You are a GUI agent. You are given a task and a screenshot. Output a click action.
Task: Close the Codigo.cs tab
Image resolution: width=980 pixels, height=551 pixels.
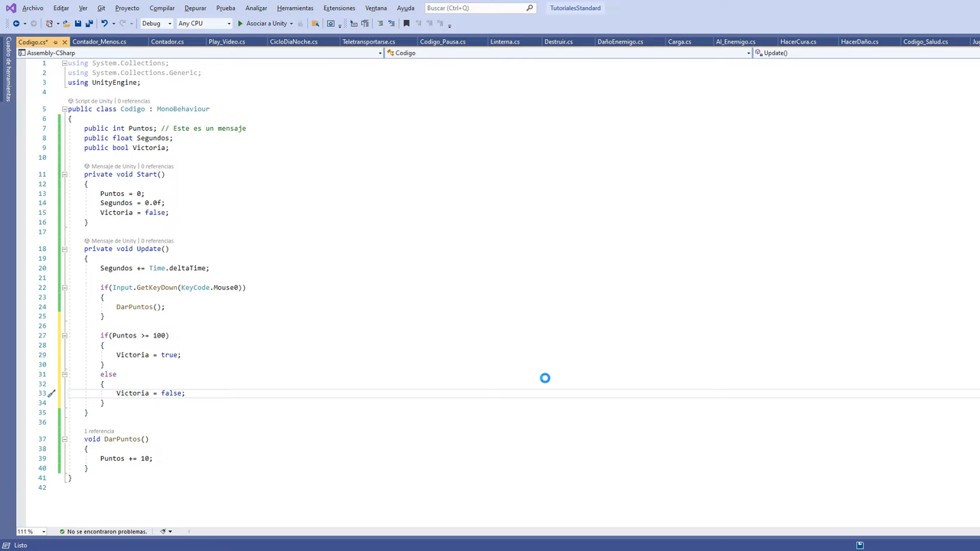(64, 42)
